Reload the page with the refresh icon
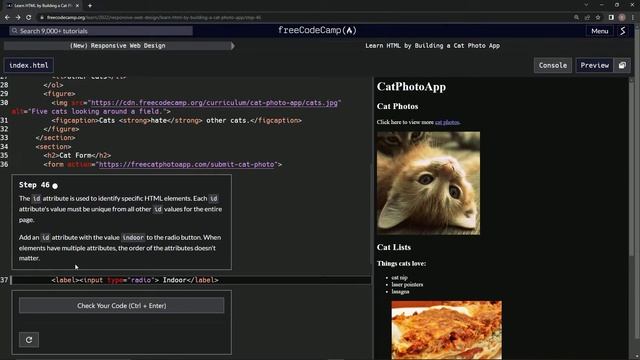The height and width of the screenshot is (360, 640). (x=29, y=18)
